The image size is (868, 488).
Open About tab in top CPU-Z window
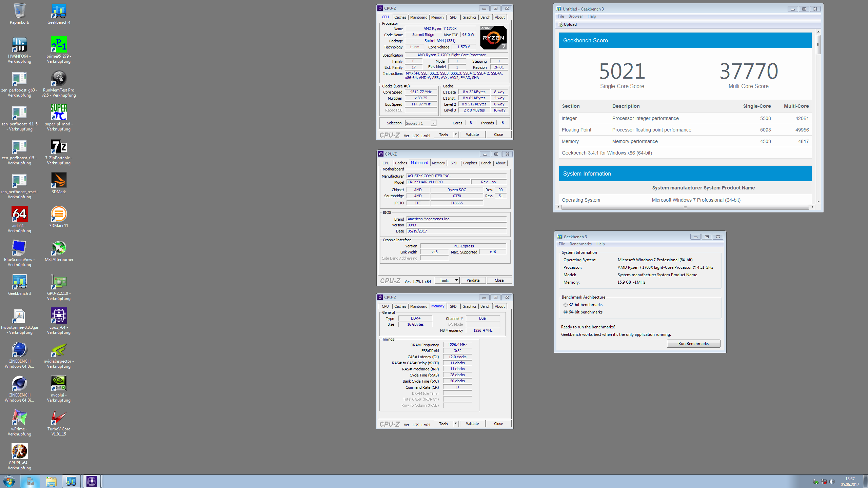coord(500,17)
